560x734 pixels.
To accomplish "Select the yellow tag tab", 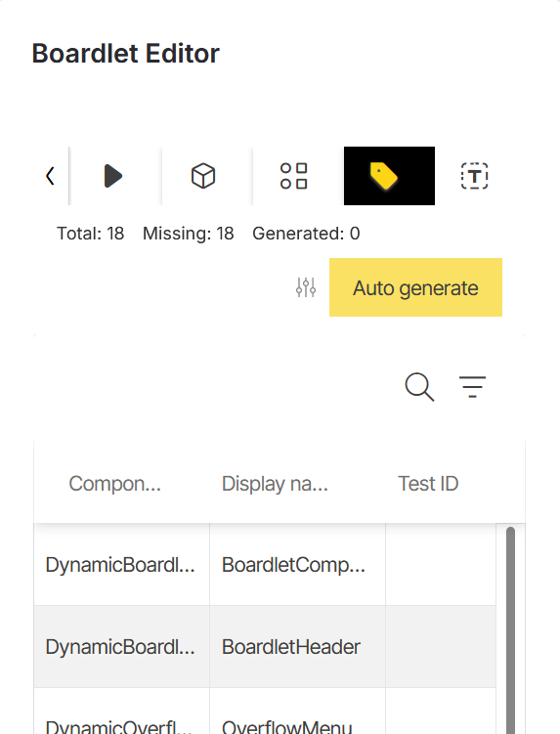I will 389,176.
